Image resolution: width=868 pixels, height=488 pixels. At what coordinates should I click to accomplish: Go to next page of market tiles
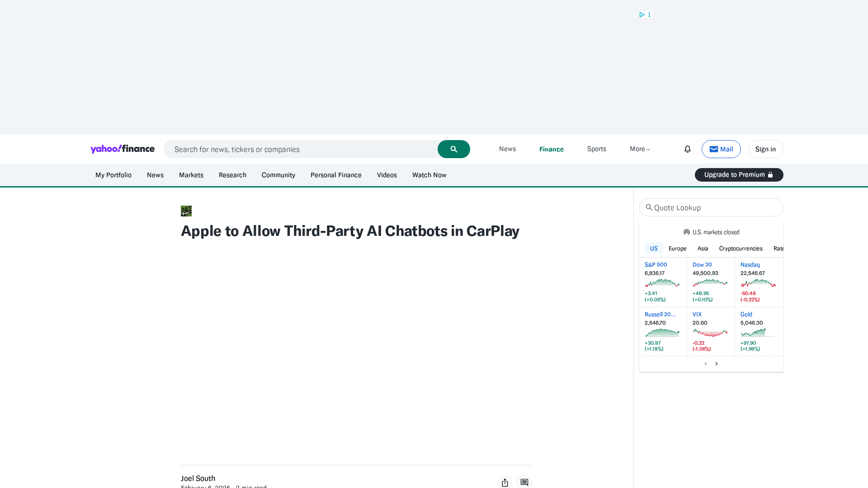click(x=717, y=364)
